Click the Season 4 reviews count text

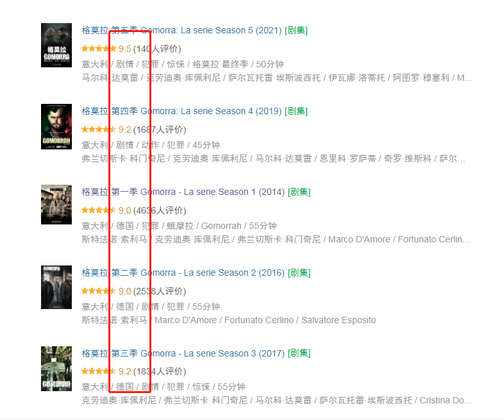tap(160, 130)
